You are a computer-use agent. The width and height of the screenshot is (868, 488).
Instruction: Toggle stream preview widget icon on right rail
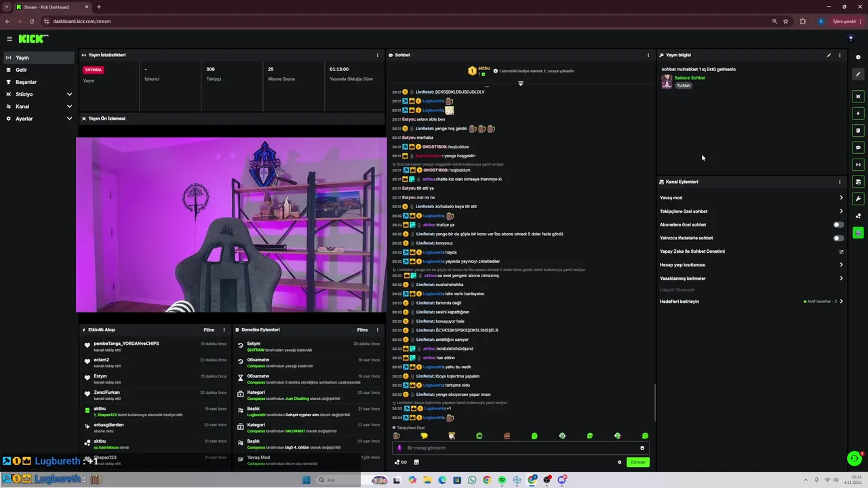pyautogui.click(x=858, y=96)
